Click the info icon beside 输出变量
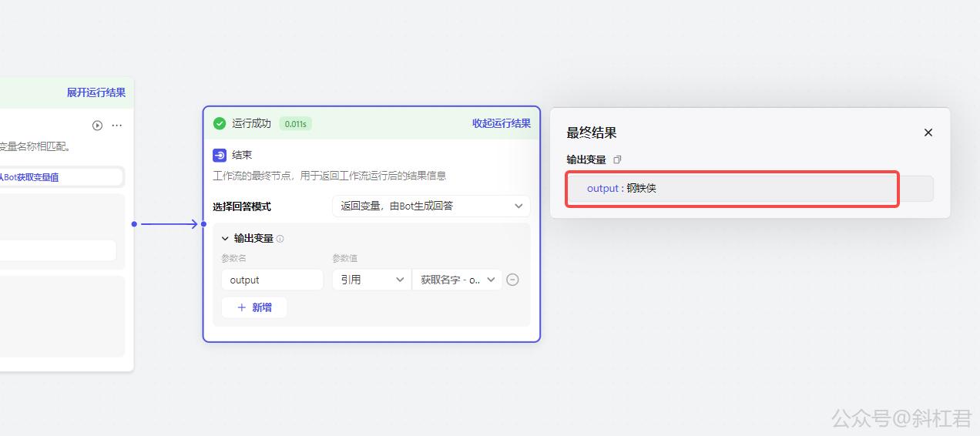This screenshot has height=436, width=980. pos(280,239)
